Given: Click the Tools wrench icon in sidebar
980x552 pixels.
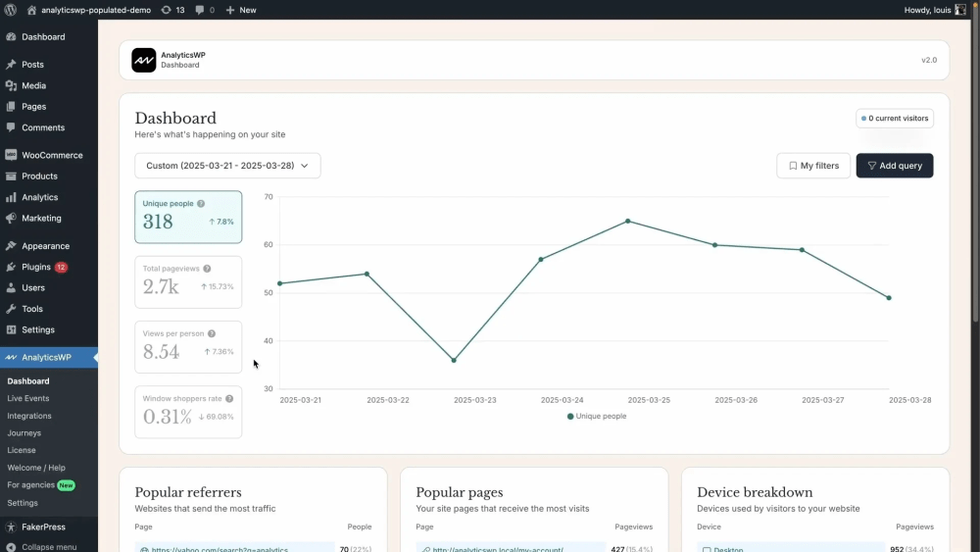Looking at the screenshot, I should click(11, 309).
